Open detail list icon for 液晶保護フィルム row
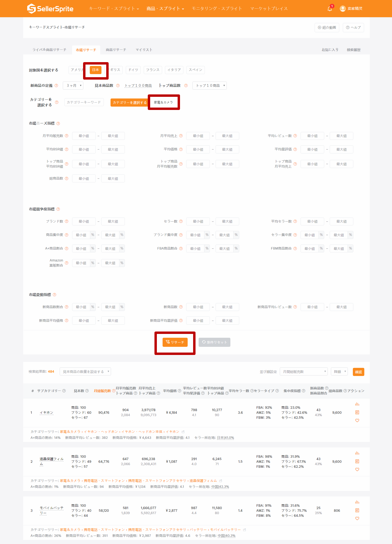392x544 pixels. pos(357,461)
